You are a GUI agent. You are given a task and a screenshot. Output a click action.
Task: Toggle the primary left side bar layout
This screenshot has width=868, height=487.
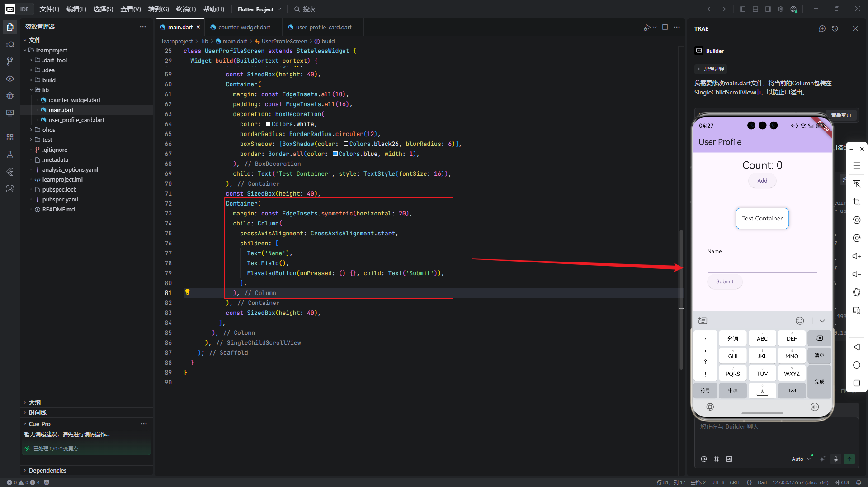pyautogui.click(x=743, y=9)
